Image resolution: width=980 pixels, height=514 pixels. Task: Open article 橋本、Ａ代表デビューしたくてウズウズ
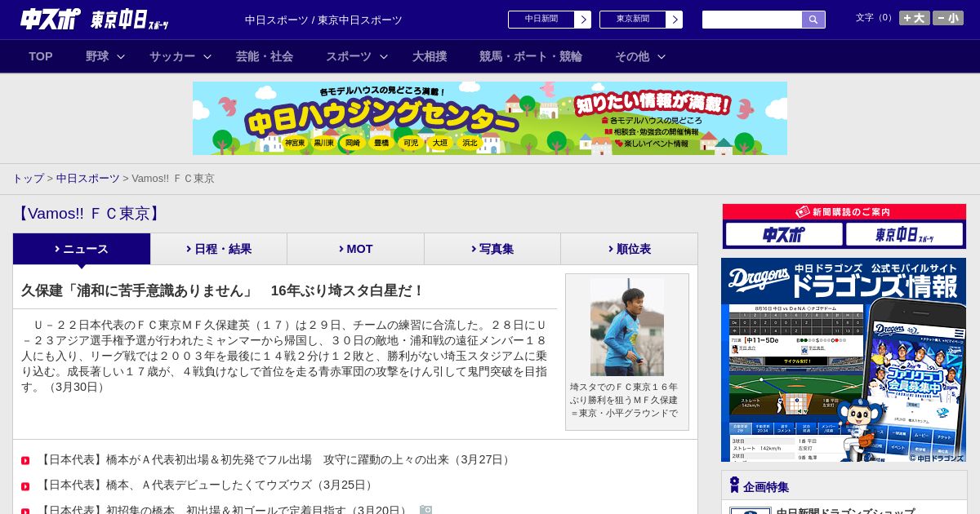[207, 485]
